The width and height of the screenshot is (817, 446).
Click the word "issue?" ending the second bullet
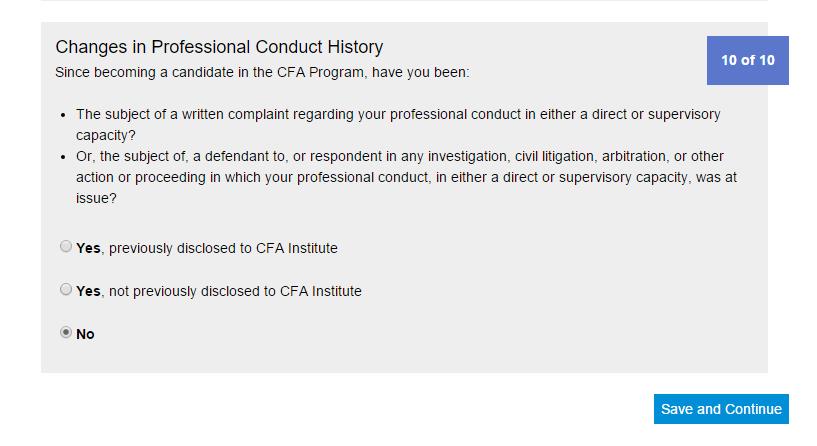coord(96,198)
